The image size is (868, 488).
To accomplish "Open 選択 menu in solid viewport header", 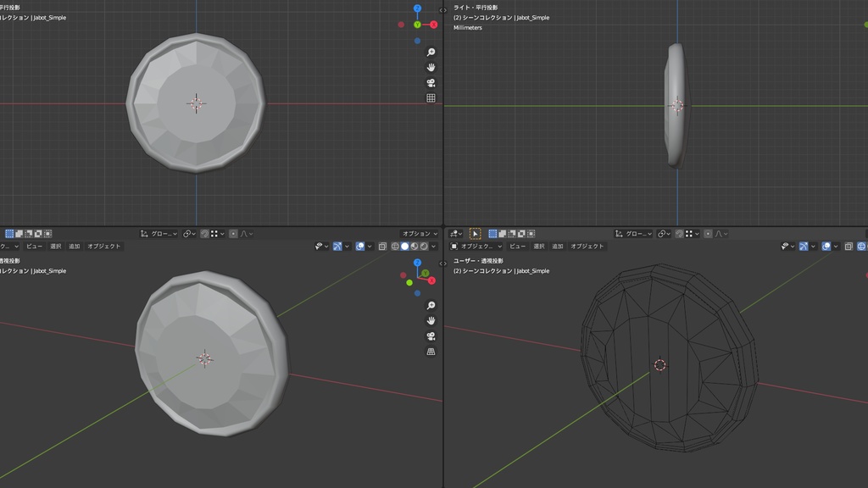I will point(55,247).
